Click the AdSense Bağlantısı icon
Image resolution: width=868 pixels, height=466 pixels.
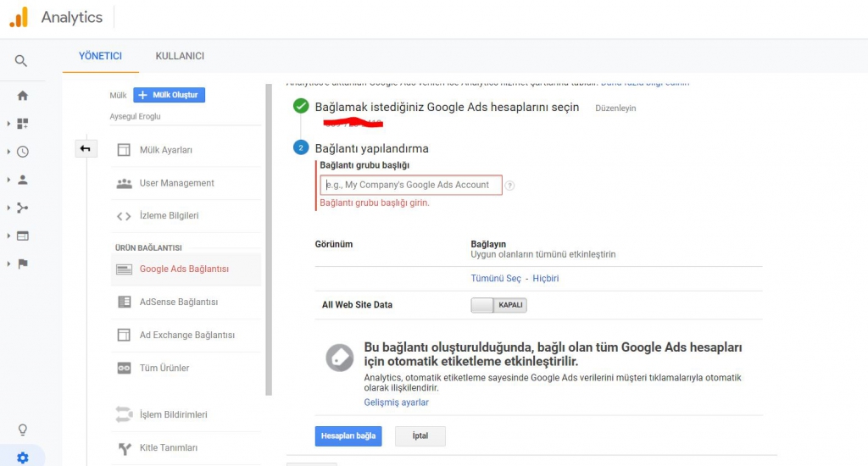coord(124,302)
